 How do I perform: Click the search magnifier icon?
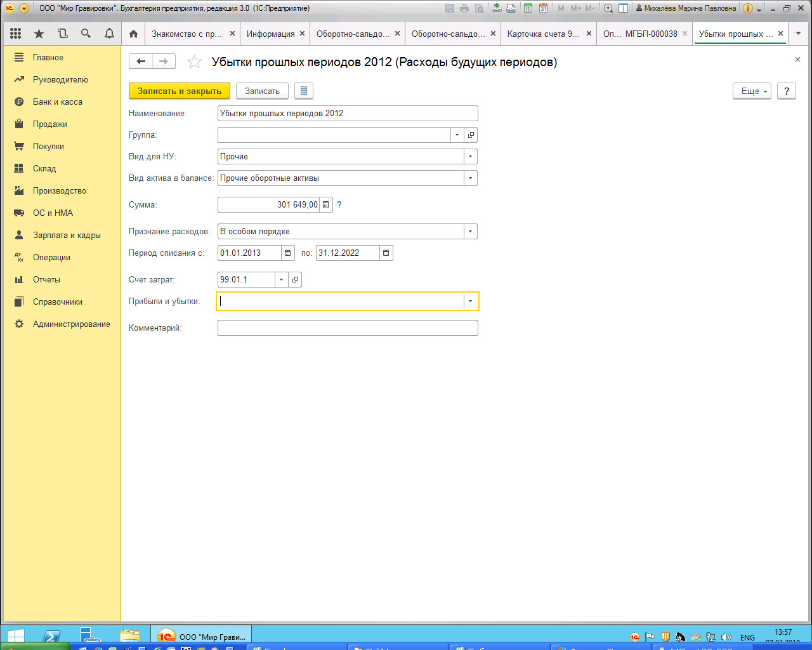(86, 34)
